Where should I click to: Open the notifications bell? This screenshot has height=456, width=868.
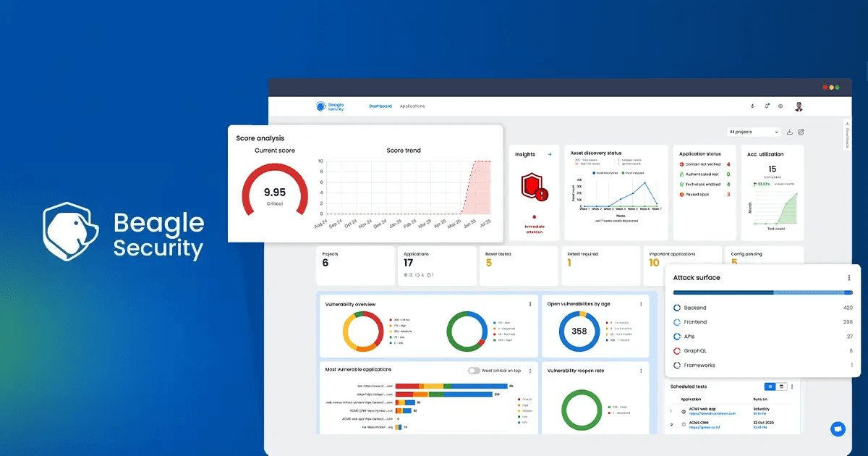767,106
